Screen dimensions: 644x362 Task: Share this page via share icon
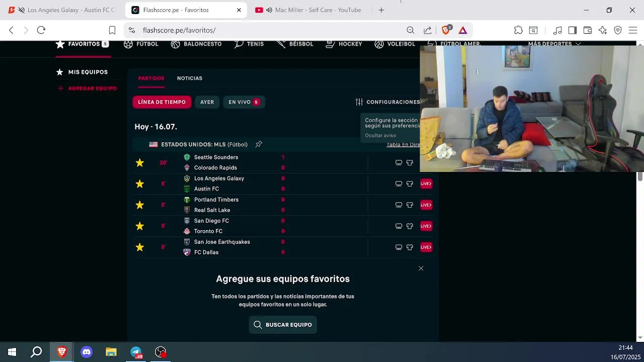pyautogui.click(x=428, y=30)
